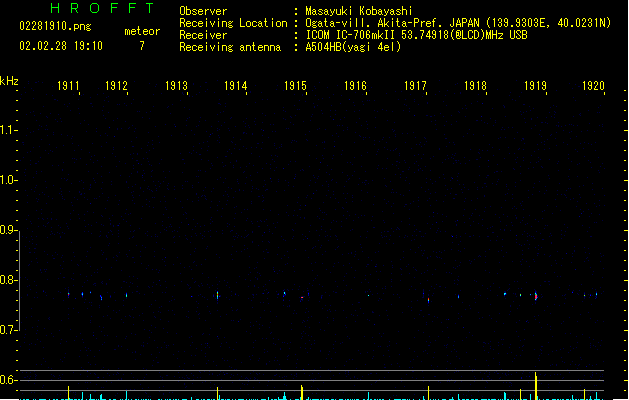
Task: Click the 1916 time axis marker
Action: click(355, 86)
